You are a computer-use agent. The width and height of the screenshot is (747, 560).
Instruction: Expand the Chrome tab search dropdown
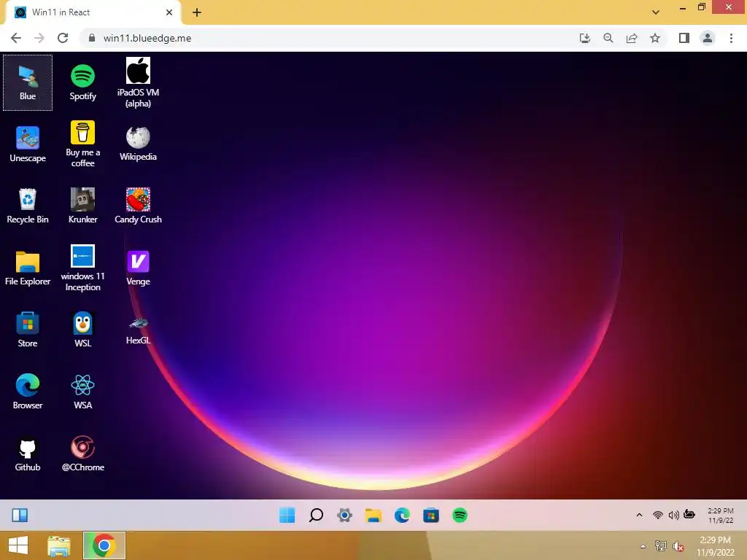[x=656, y=12]
